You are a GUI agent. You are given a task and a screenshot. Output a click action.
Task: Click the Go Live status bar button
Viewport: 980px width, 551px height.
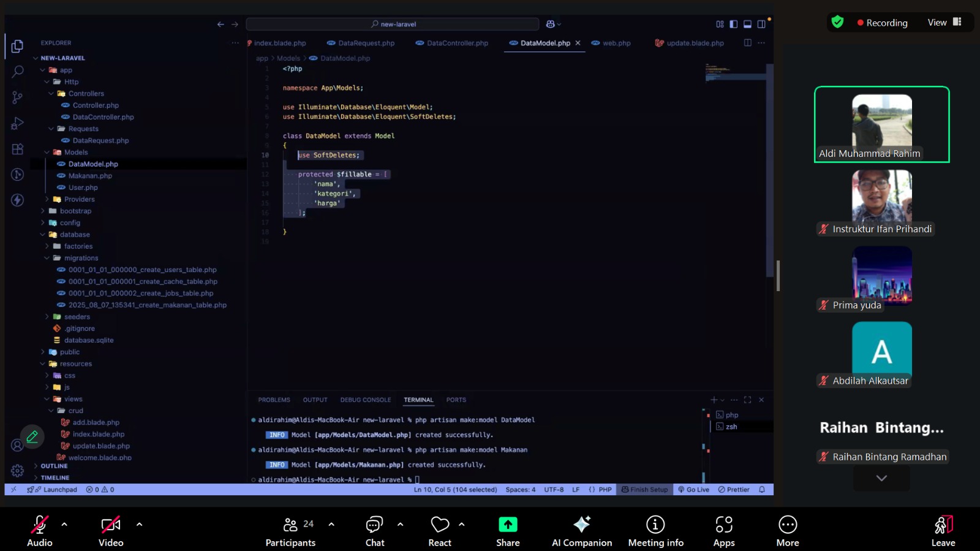tap(693, 490)
